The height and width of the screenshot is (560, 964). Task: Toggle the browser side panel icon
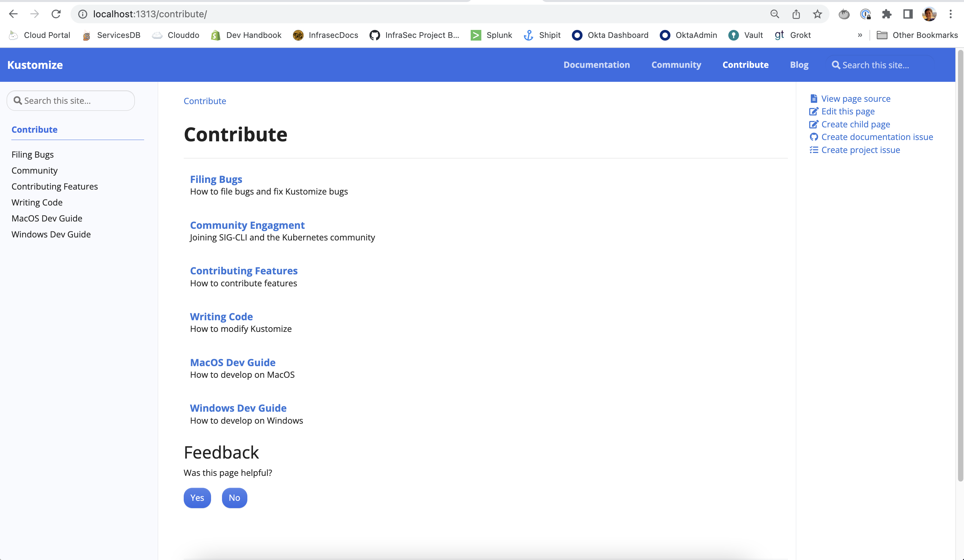(x=908, y=14)
